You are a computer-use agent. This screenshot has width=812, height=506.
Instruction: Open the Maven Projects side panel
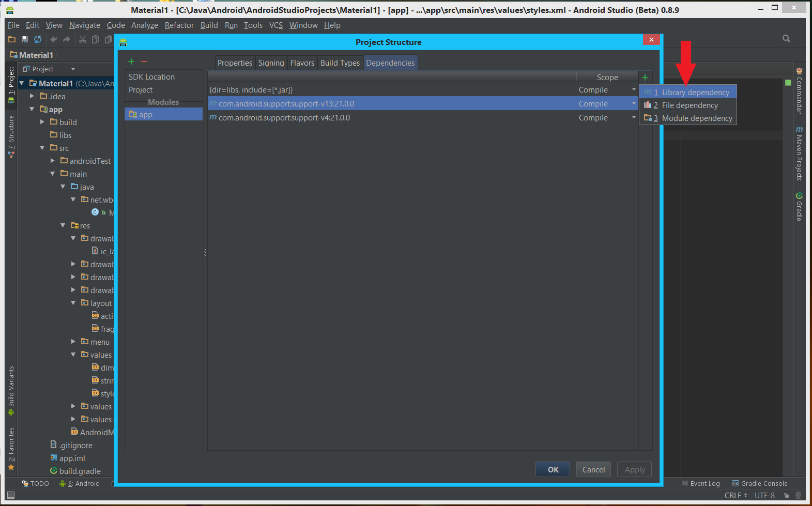click(799, 154)
